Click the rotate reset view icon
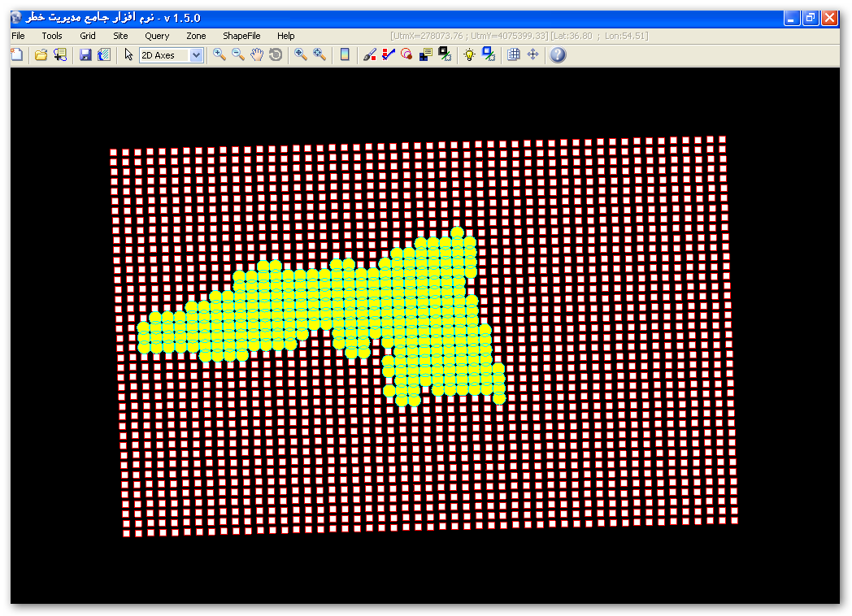Screen dimensions: 852x616 (x=276, y=54)
